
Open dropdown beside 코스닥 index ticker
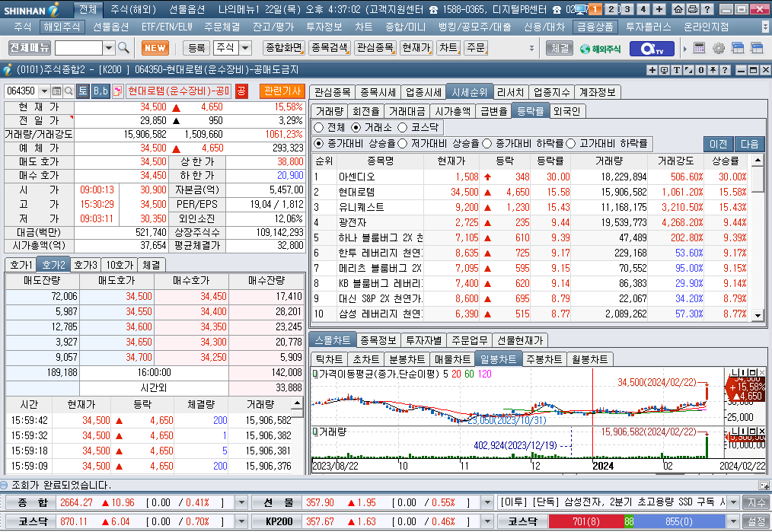point(241,521)
